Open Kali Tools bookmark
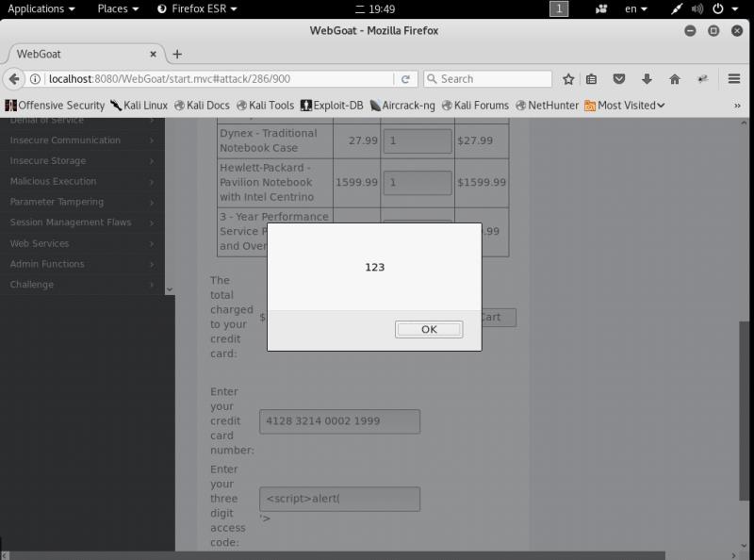The image size is (754, 560). click(265, 106)
